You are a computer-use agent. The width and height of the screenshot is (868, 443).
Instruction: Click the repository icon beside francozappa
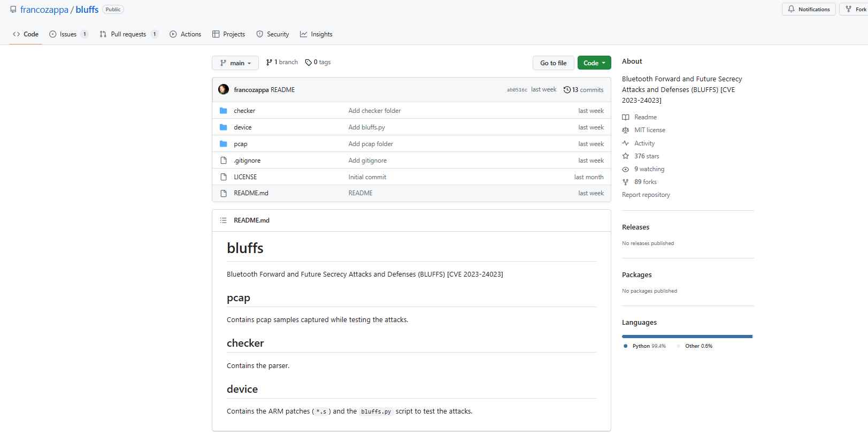tap(13, 10)
